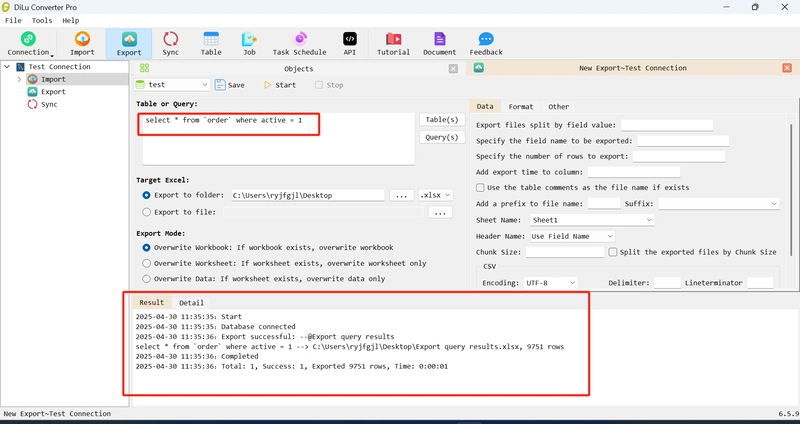Select the Export toolbar icon
The height and width of the screenshot is (424, 800).
click(129, 43)
